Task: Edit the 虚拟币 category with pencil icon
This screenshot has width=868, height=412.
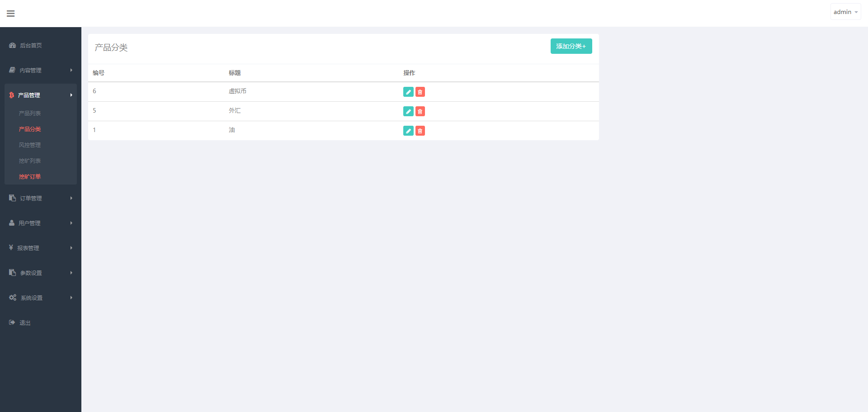Action: pos(408,92)
